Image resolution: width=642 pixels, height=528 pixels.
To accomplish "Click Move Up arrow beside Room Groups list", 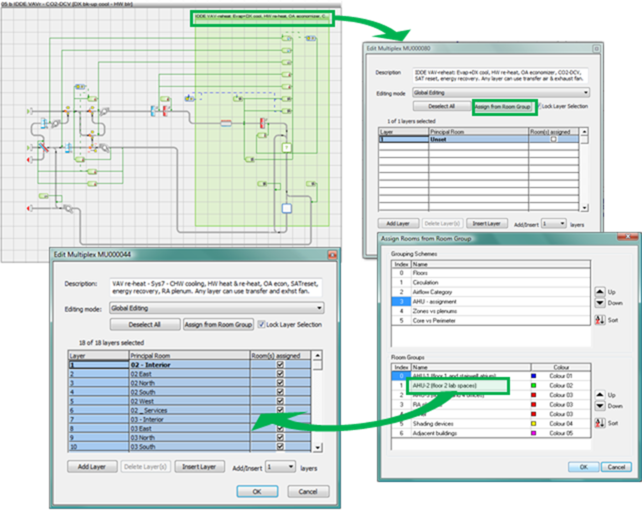I will [x=598, y=393].
